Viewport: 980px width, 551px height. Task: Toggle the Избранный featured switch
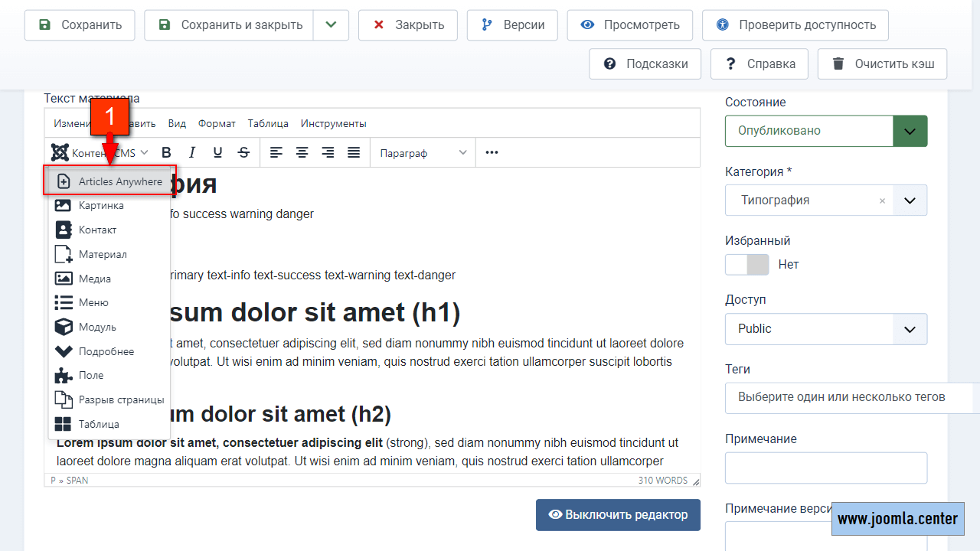[x=746, y=264]
